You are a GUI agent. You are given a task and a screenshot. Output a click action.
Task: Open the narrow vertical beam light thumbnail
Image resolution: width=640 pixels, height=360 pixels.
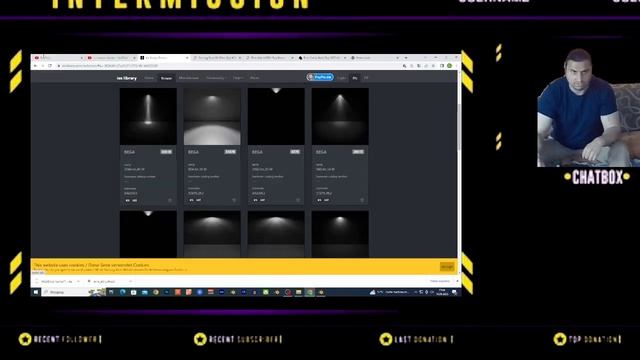pos(148,116)
